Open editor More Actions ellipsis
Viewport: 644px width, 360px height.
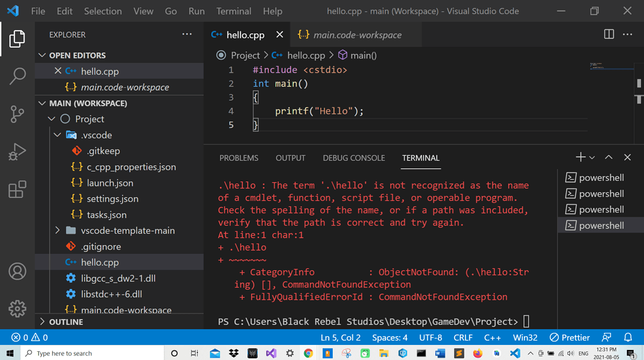(x=628, y=35)
